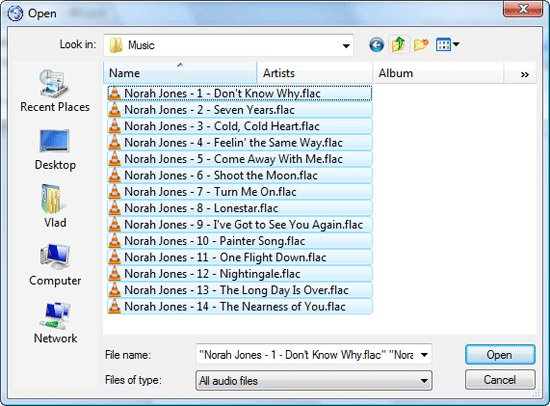Click the Open button
This screenshot has width=550, height=406.
[x=500, y=355]
